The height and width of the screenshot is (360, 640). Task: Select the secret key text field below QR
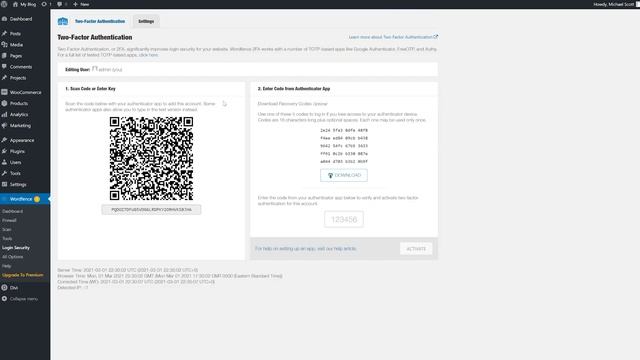[151, 209]
